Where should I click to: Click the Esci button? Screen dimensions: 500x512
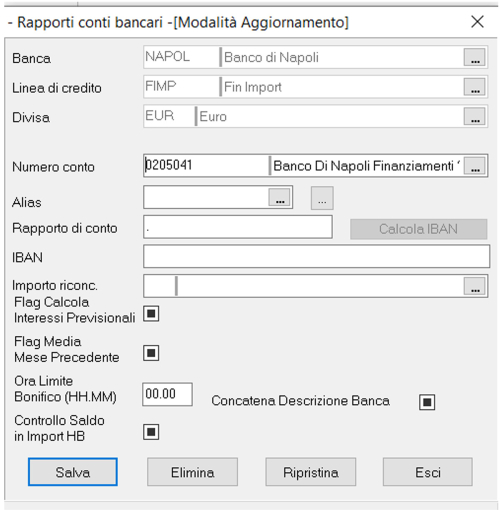(x=428, y=472)
